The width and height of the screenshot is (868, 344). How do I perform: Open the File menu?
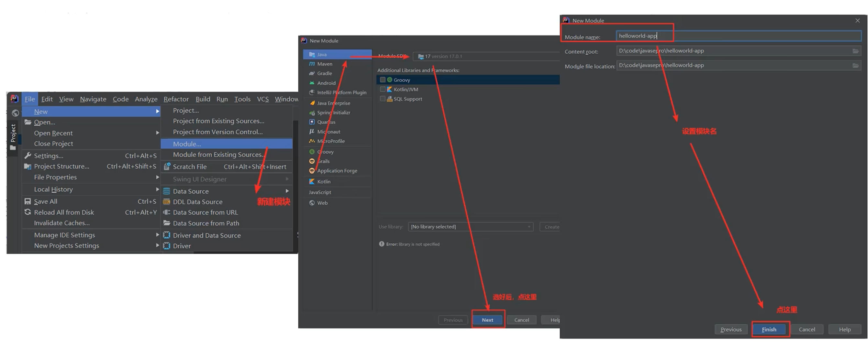point(30,99)
